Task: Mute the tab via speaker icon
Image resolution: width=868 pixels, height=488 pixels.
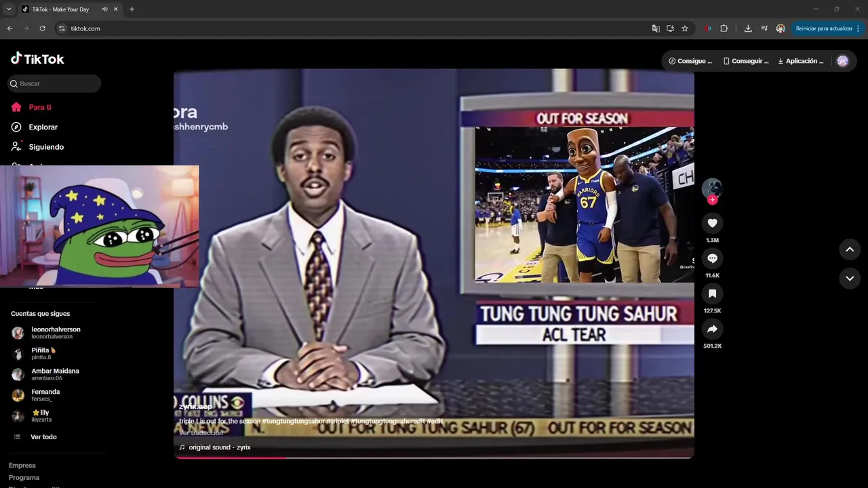Action: pos(104,9)
